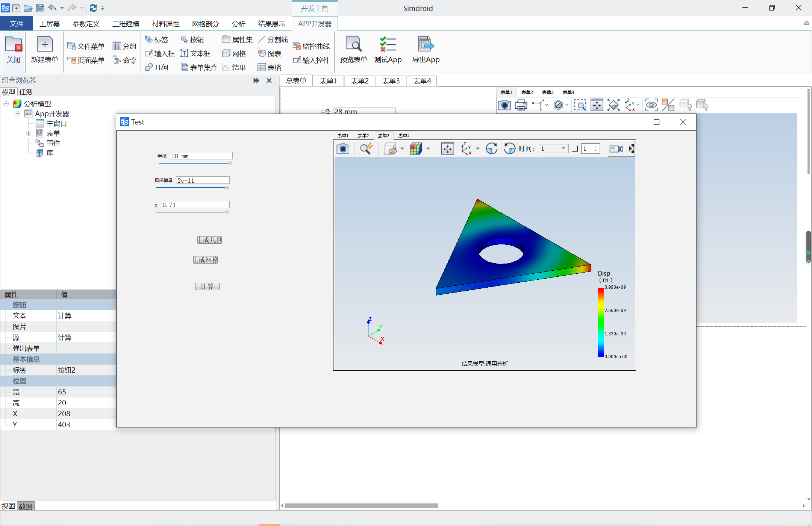Click the Preview Form (预览表单) ribbon icon
This screenshot has width=812, height=526.
[353, 50]
